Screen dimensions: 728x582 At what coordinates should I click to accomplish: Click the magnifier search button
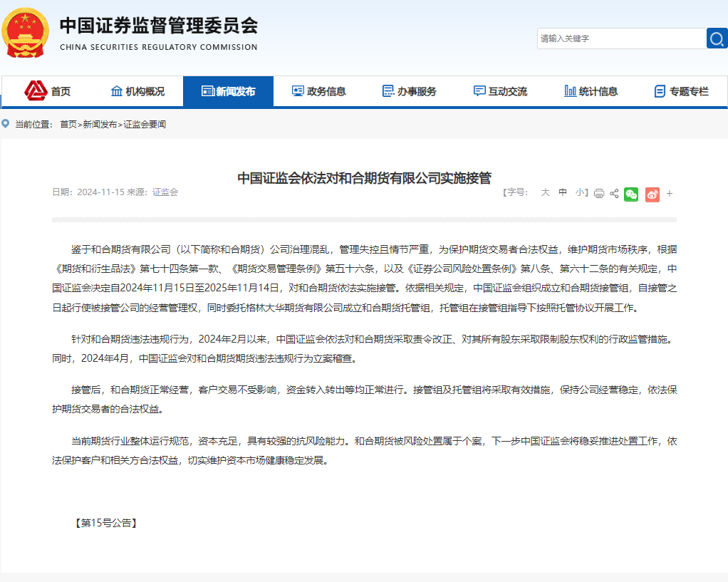click(x=717, y=38)
